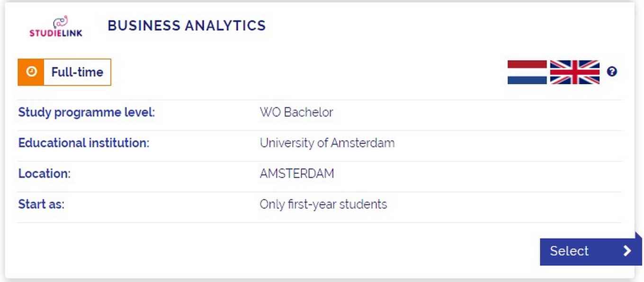Open the language help question mark

click(x=612, y=72)
